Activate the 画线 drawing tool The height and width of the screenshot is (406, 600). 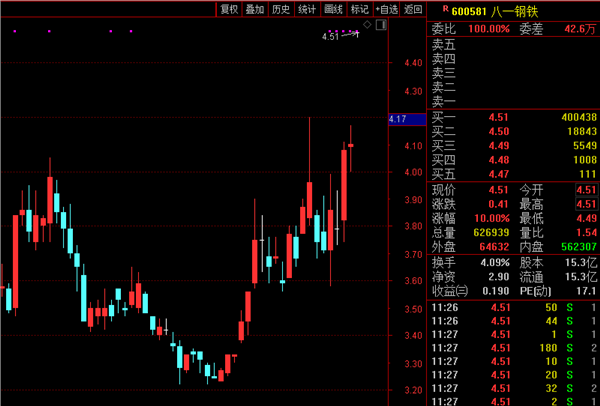pyautogui.click(x=333, y=9)
